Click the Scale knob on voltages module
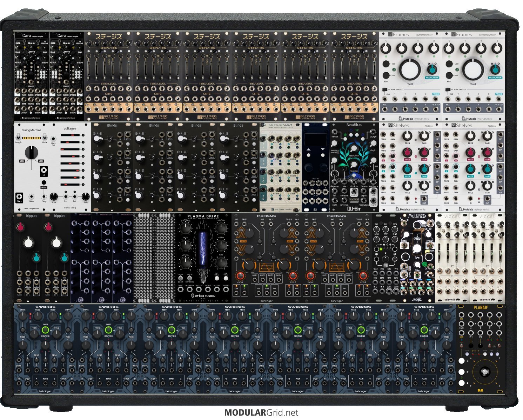The width and height of the screenshot is (523, 420). (x=54, y=196)
